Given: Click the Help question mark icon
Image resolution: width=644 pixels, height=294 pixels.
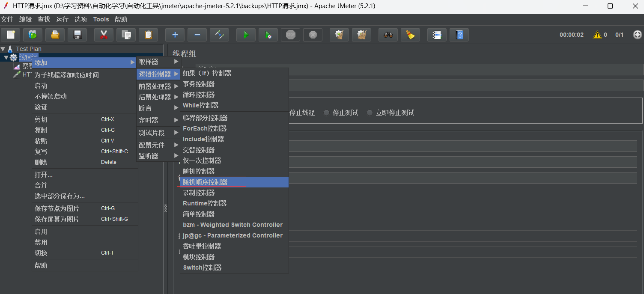Looking at the screenshot, I should pyautogui.click(x=459, y=35).
